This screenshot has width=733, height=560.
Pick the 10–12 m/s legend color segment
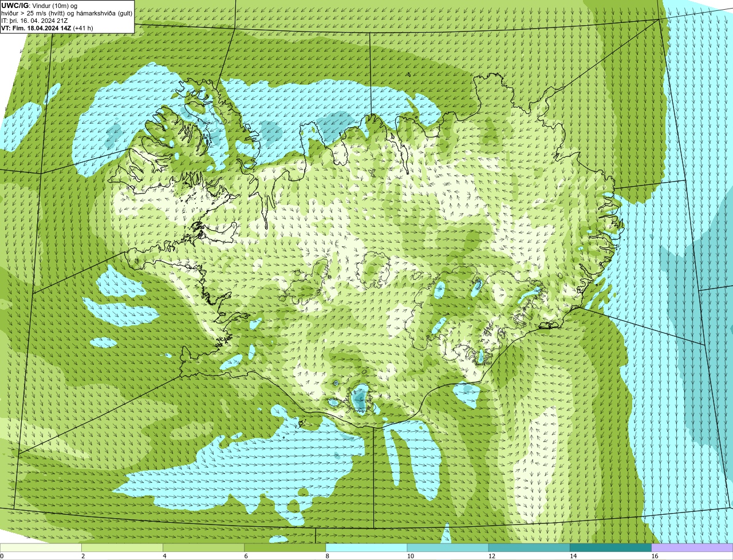click(x=448, y=547)
